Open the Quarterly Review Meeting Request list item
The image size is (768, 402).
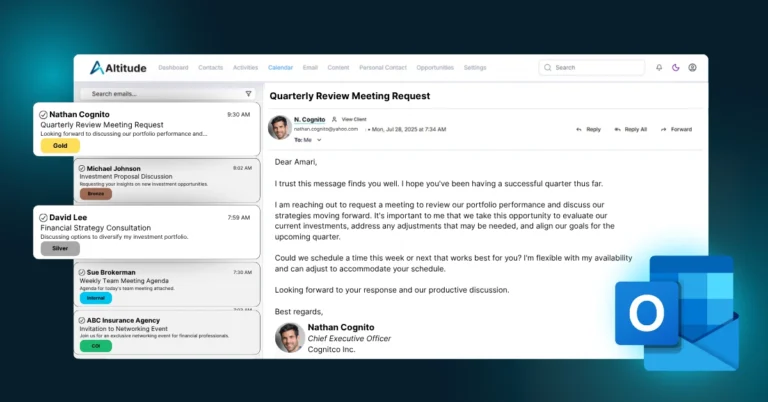(x=147, y=129)
